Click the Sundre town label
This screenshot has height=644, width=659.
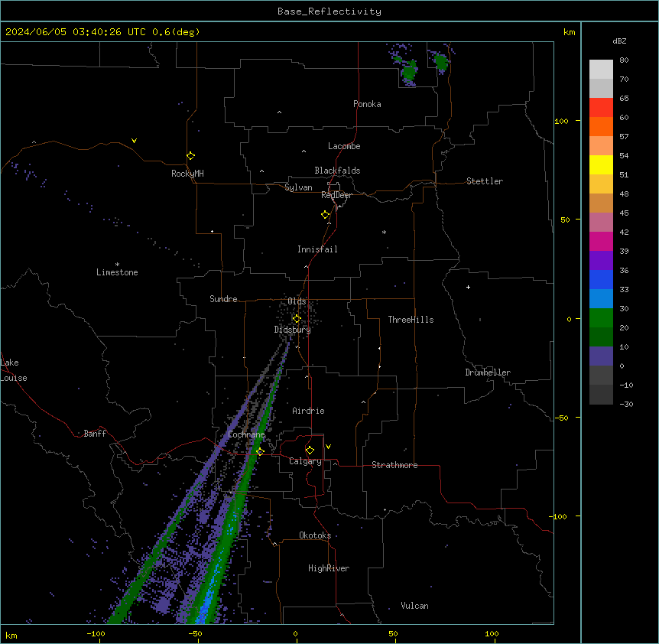coord(223,299)
